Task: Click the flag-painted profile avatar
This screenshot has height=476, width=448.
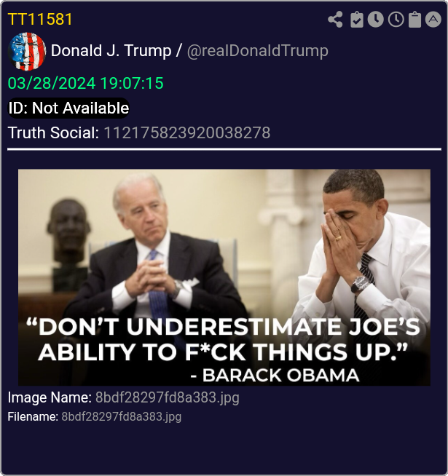Action: (27, 51)
